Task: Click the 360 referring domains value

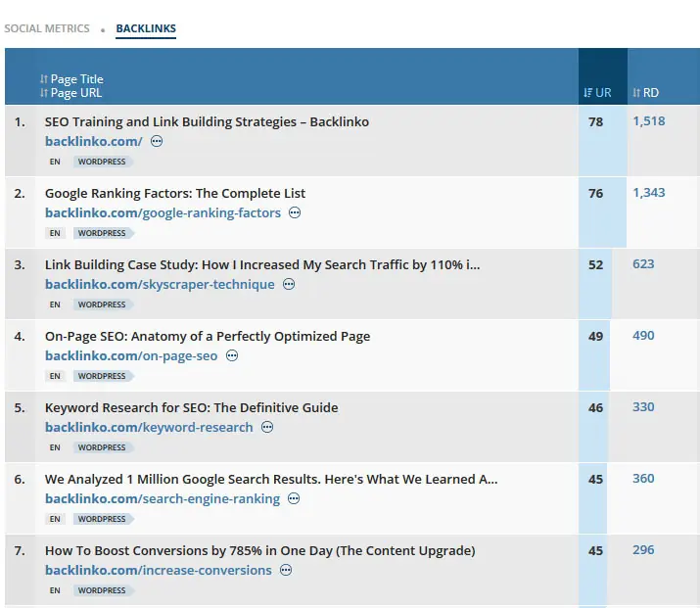Action: click(x=643, y=479)
